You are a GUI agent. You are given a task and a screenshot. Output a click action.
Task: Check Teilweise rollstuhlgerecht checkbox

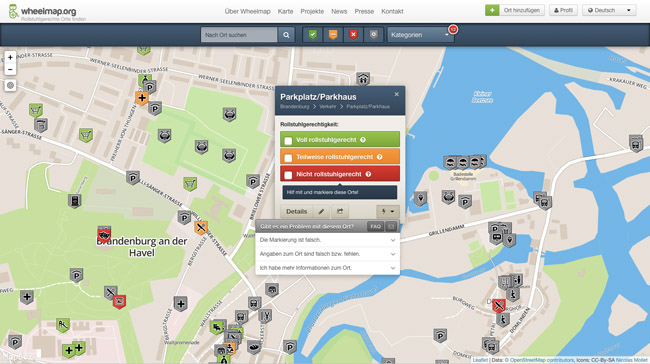[x=288, y=158]
